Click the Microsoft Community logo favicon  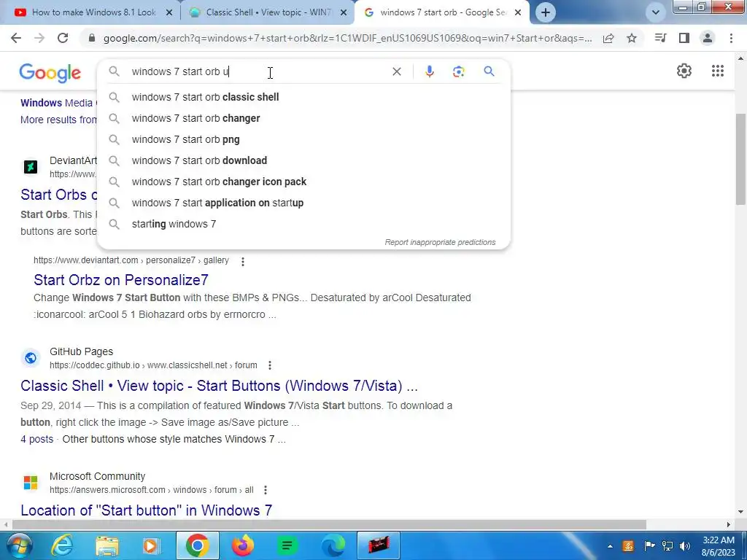pyautogui.click(x=31, y=483)
